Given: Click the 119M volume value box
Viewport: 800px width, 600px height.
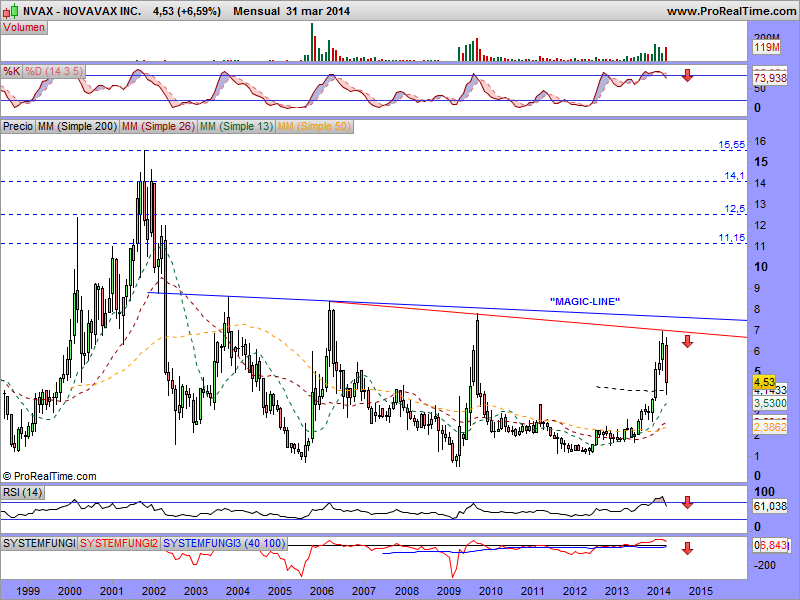Looking at the screenshot, I should (x=767, y=47).
